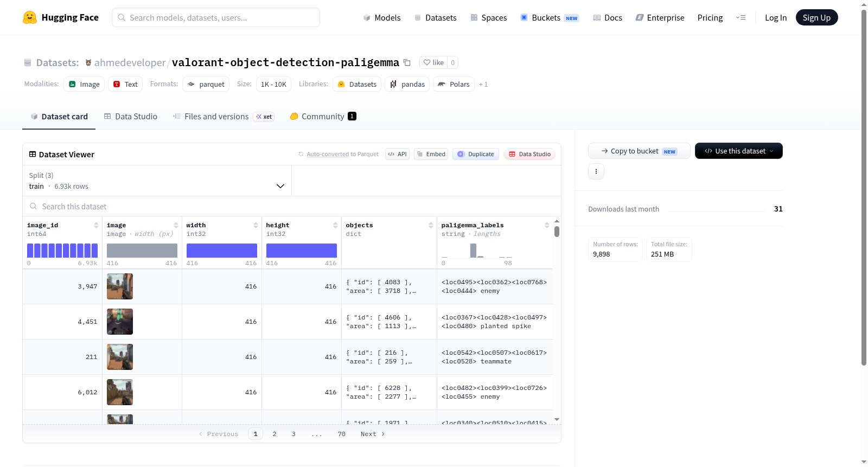Screen dimensions: 868x467
Task: Open the API button in Dataset Viewer
Action: pos(398,154)
